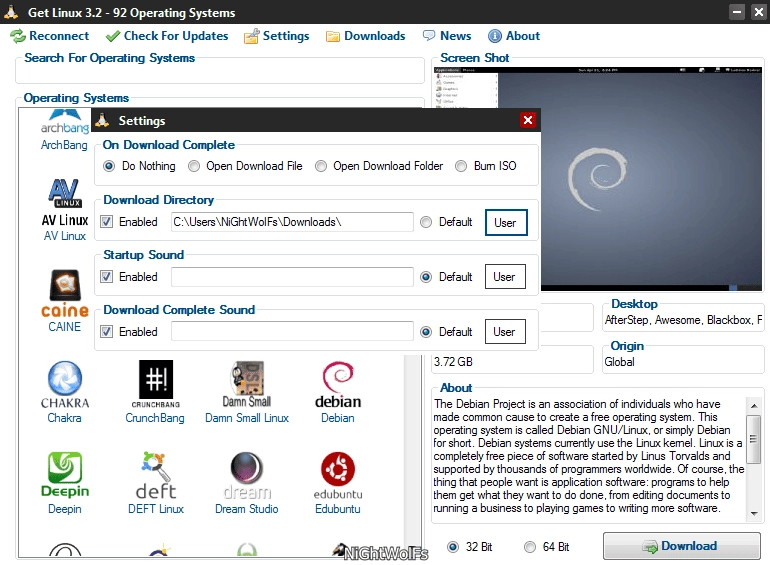Select the Burn ISO option

coord(486,166)
